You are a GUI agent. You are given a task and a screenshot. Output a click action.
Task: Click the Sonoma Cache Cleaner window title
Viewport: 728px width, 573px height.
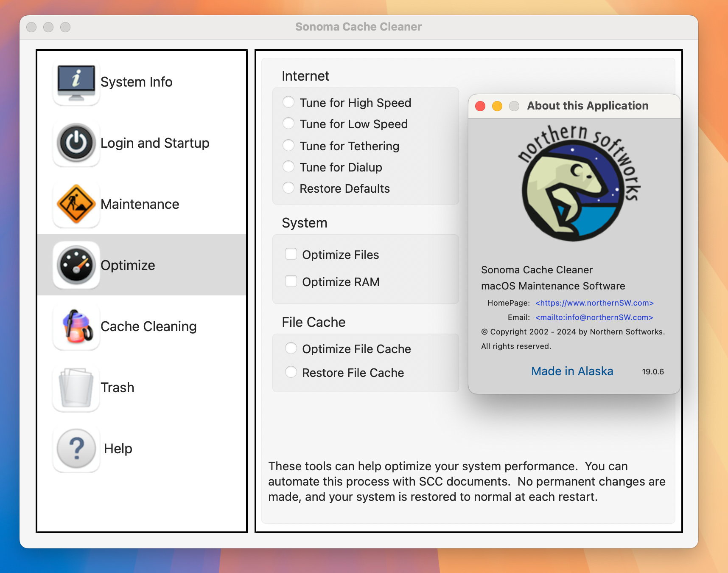[358, 27]
